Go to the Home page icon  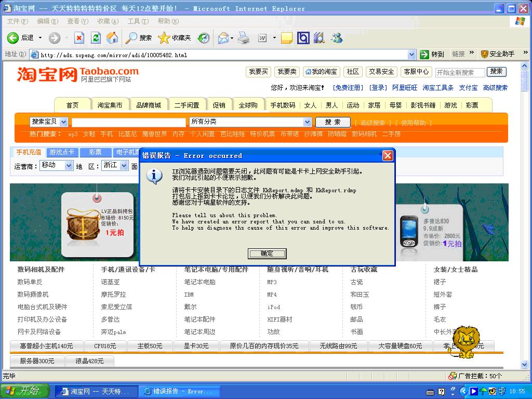click(112, 37)
